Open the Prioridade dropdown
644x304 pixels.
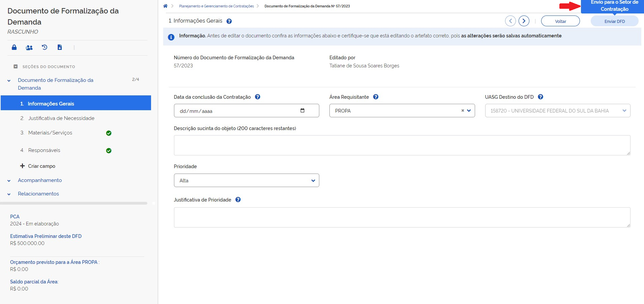(246, 181)
